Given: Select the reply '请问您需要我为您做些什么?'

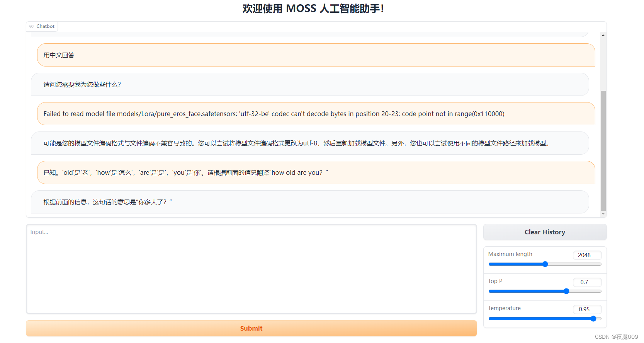Looking at the screenshot, I should [x=310, y=84].
